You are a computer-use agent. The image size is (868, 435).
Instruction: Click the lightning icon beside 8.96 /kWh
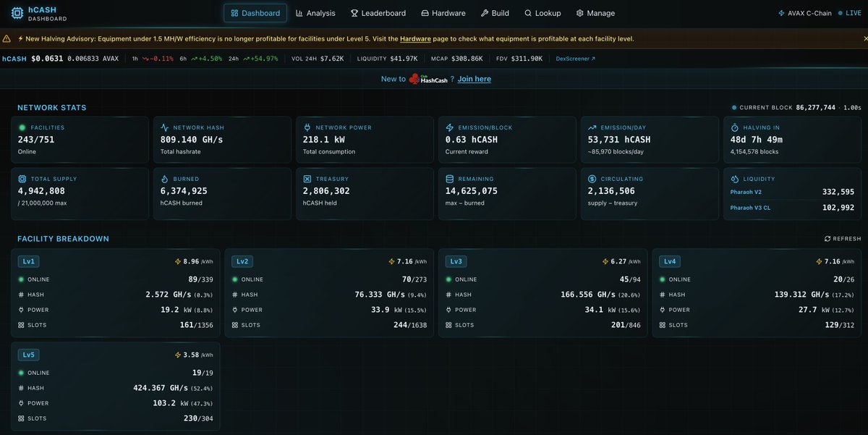click(178, 261)
